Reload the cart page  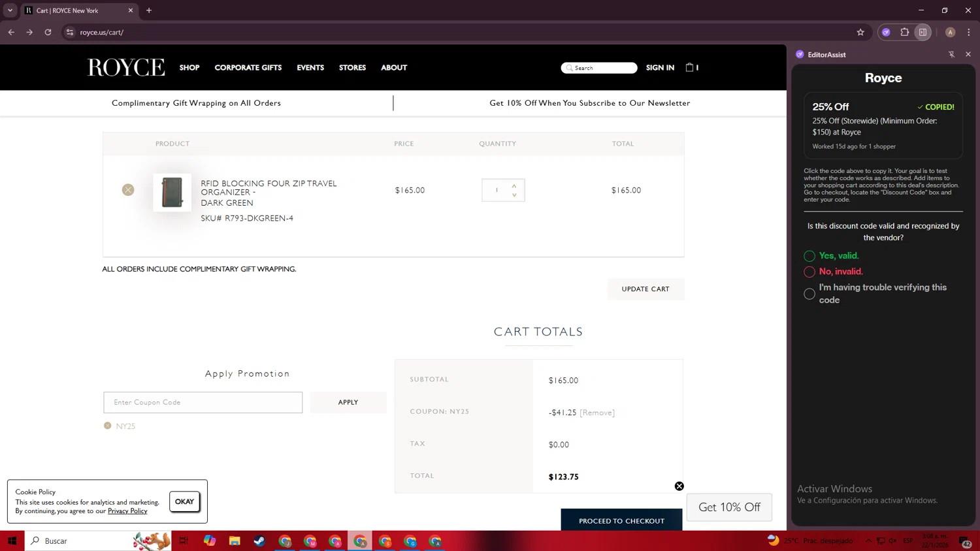coord(48,32)
